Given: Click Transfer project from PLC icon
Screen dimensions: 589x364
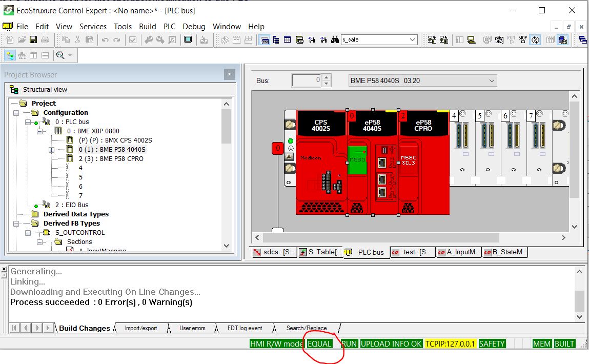Looking at the screenshot, I should click(x=444, y=39).
